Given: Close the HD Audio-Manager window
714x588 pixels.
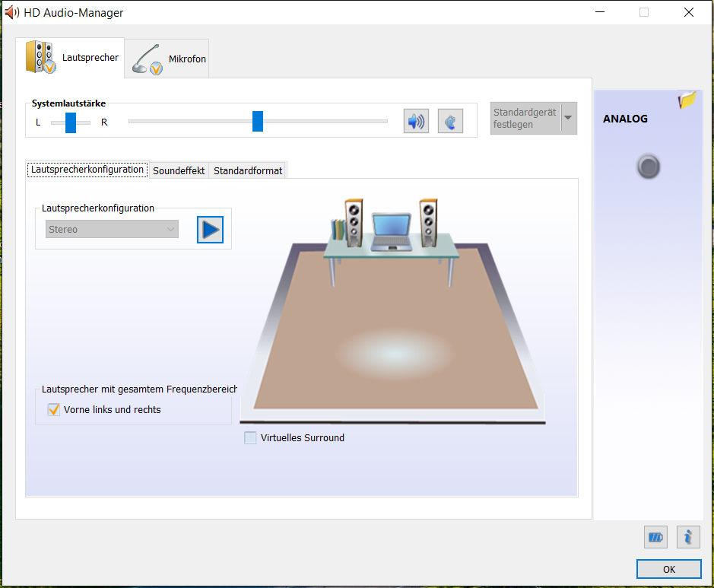Looking at the screenshot, I should pos(689,12).
